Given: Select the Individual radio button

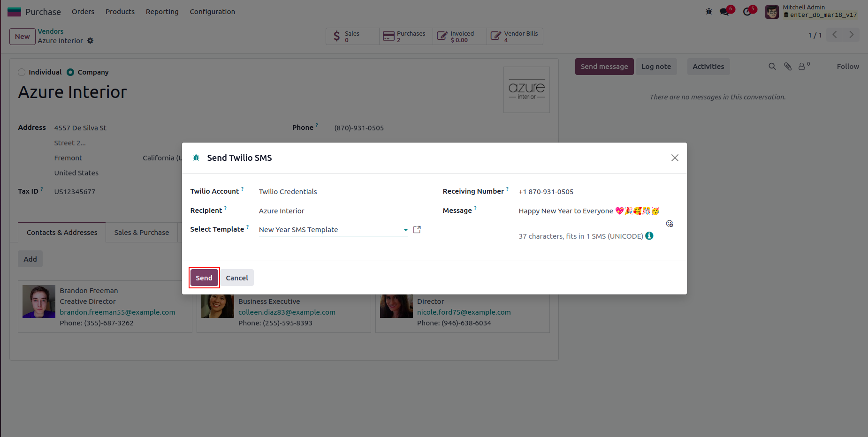Looking at the screenshot, I should [22, 72].
